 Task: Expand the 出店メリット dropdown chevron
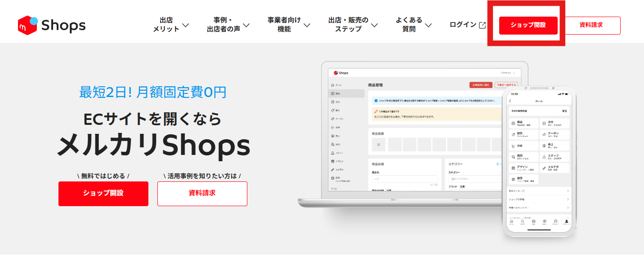click(x=185, y=25)
